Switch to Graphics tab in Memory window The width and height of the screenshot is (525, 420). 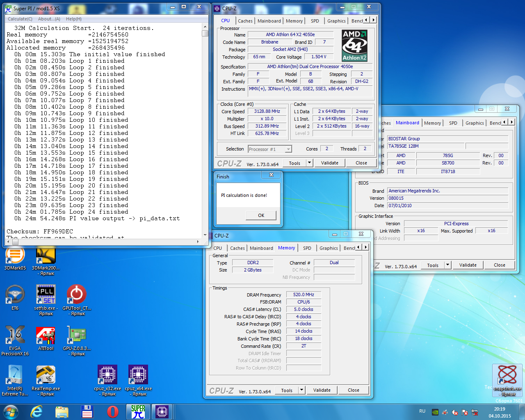tap(329, 248)
